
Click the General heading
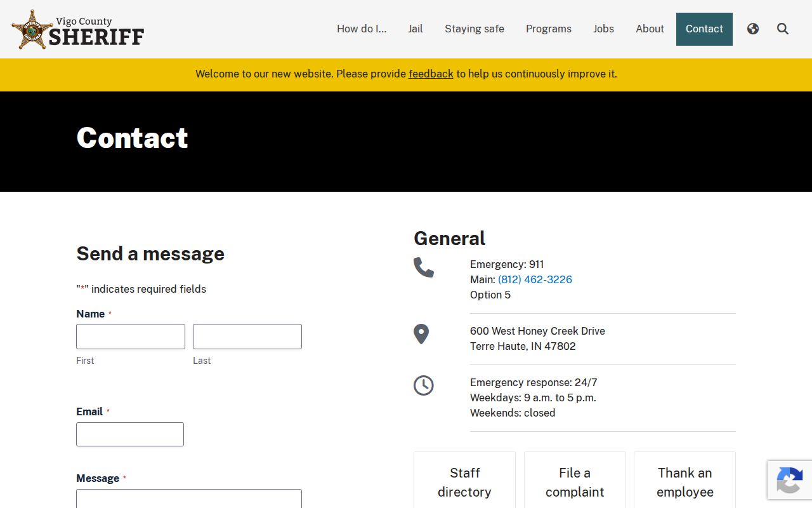point(449,238)
